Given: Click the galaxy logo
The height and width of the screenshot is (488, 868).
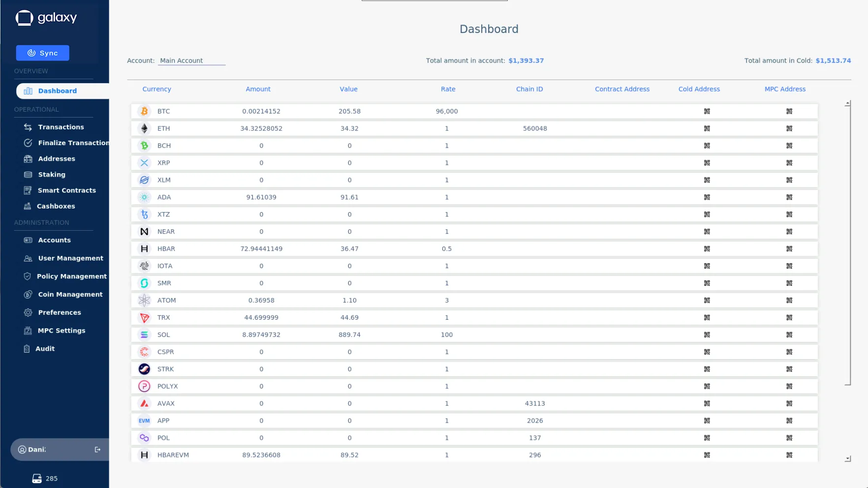Looking at the screenshot, I should click(x=46, y=18).
